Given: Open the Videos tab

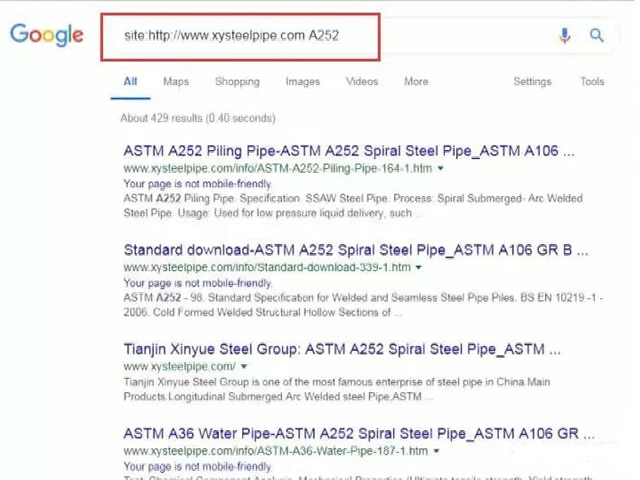Looking at the screenshot, I should click(362, 82).
